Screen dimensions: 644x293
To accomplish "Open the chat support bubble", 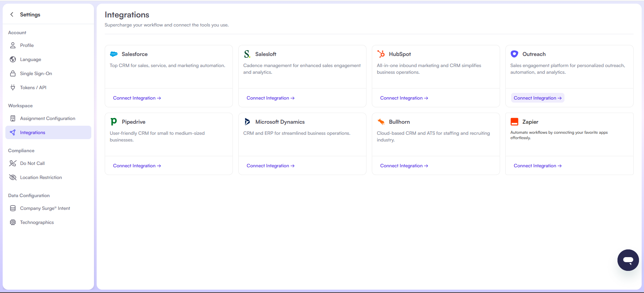I will [628, 260].
